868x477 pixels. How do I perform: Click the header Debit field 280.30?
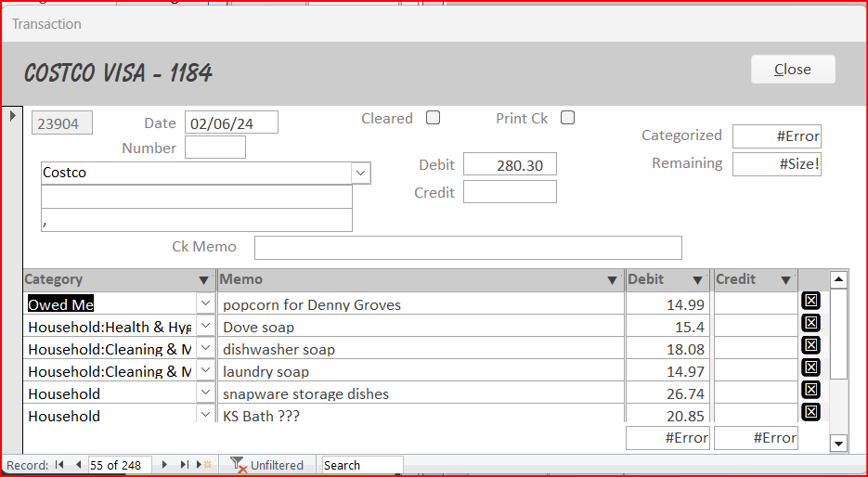point(510,164)
